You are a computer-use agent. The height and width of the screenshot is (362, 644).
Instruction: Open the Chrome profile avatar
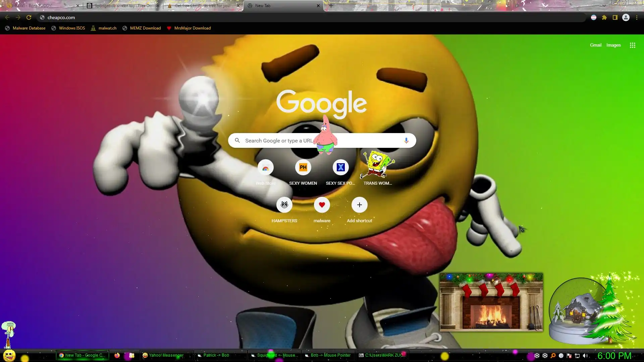point(626,17)
